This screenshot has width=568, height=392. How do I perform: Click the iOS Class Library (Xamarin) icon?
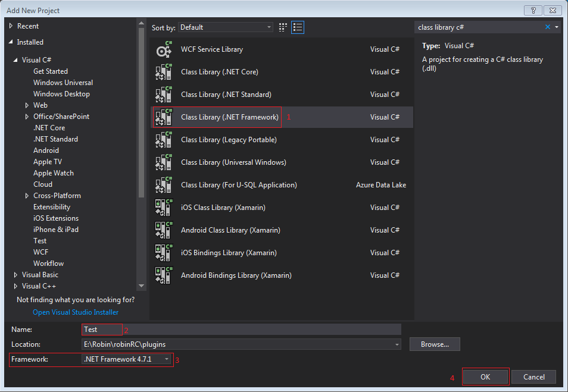(x=164, y=208)
